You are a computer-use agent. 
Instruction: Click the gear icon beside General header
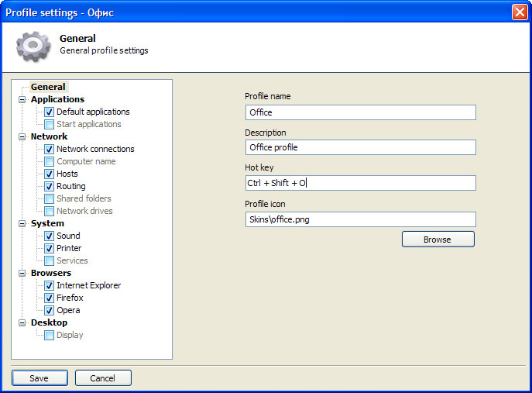click(x=33, y=46)
